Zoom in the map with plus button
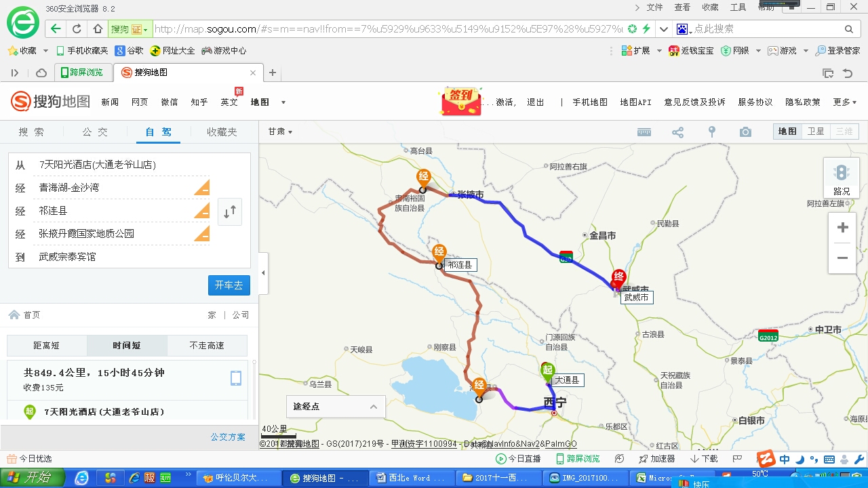The width and height of the screenshot is (868, 488). tap(842, 228)
